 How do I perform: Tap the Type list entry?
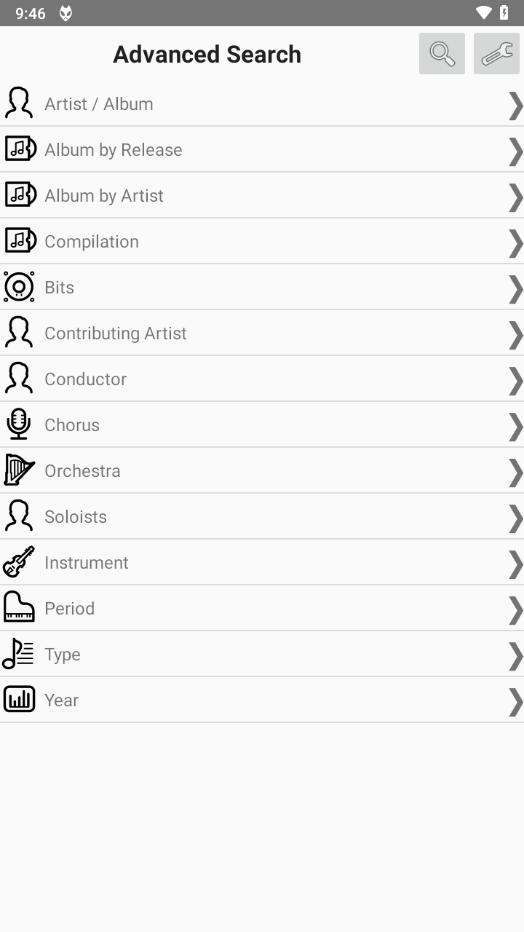[x=262, y=654]
